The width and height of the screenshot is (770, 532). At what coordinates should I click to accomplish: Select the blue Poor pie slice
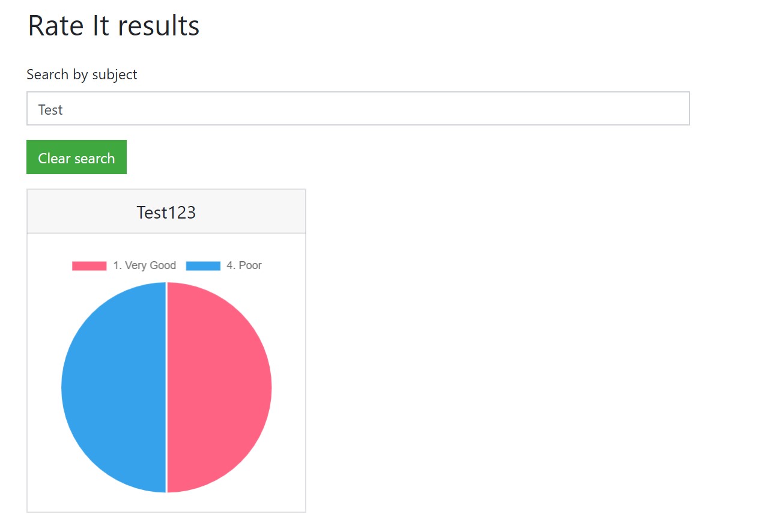[x=114, y=387]
